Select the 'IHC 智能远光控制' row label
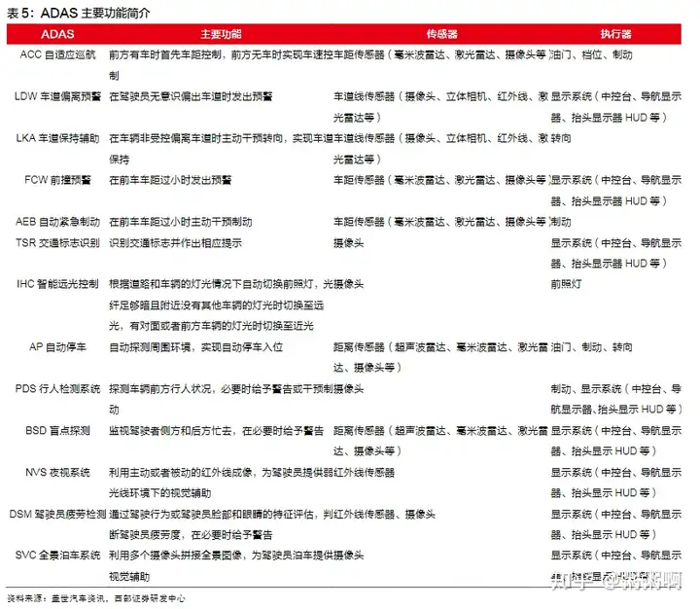This screenshot has height=609, width=700. pyautogui.click(x=57, y=284)
